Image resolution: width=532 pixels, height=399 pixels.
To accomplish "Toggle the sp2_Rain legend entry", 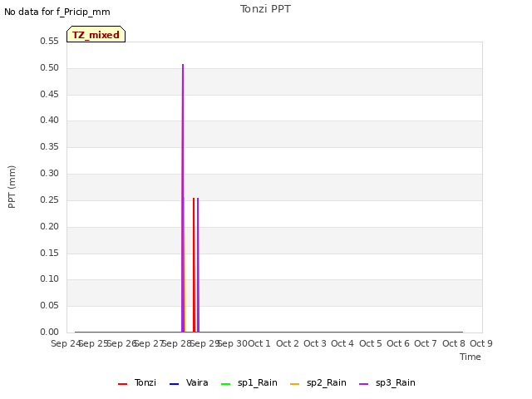I will [x=318, y=382].
